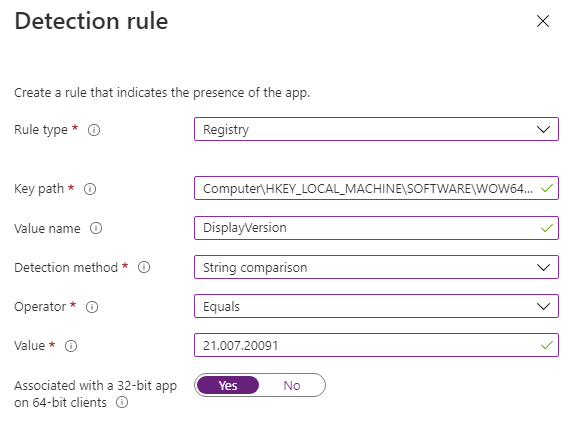Click the Operator info icon
Viewport: 573px width, 429px height.
tap(92, 307)
